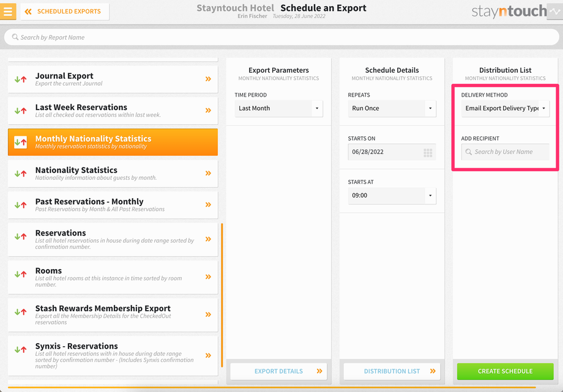Image resolution: width=563 pixels, height=392 pixels.
Task: Click the Export Details button
Action: coord(278,371)
